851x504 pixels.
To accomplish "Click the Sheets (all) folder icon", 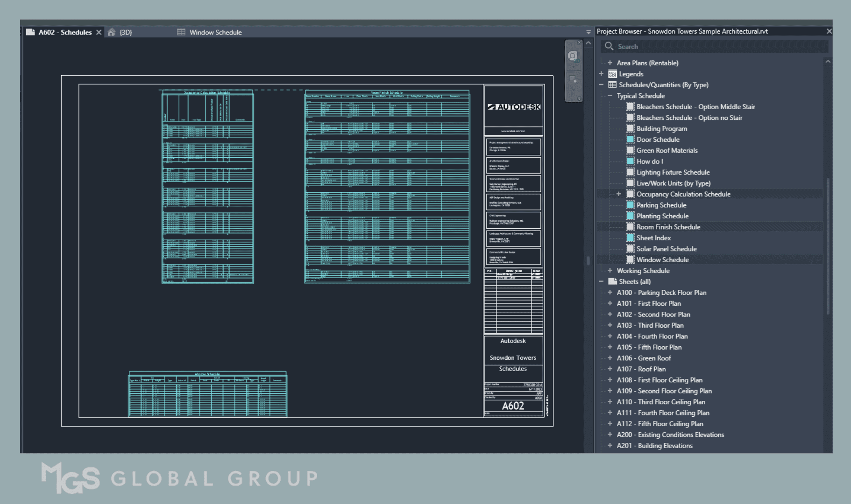I will (613, 281).
